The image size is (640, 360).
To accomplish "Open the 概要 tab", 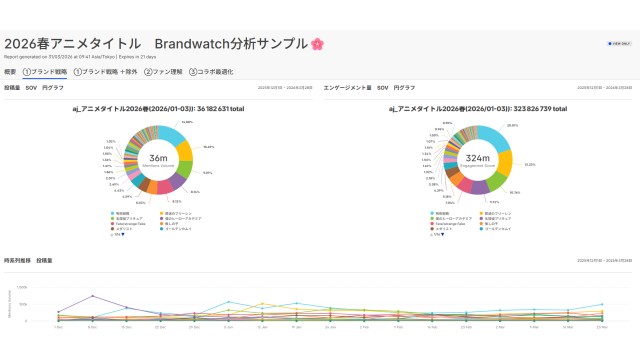I will (x=10, y=72).
